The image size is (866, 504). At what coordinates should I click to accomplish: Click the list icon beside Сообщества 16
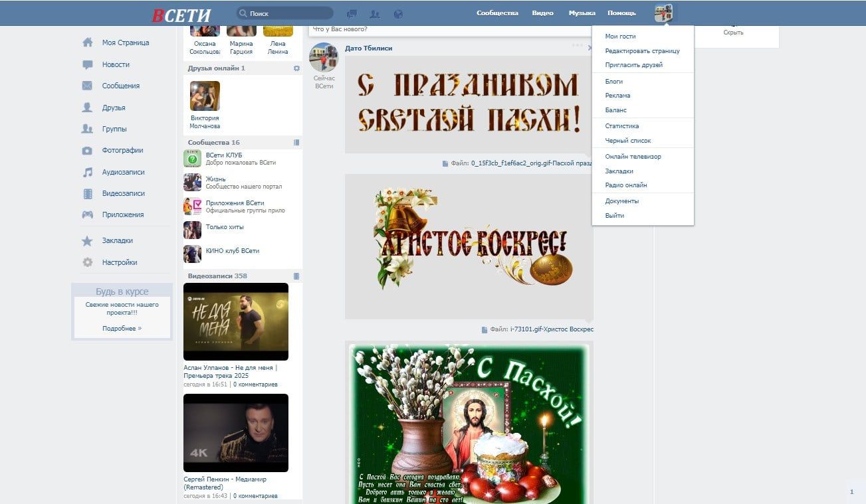296,143
